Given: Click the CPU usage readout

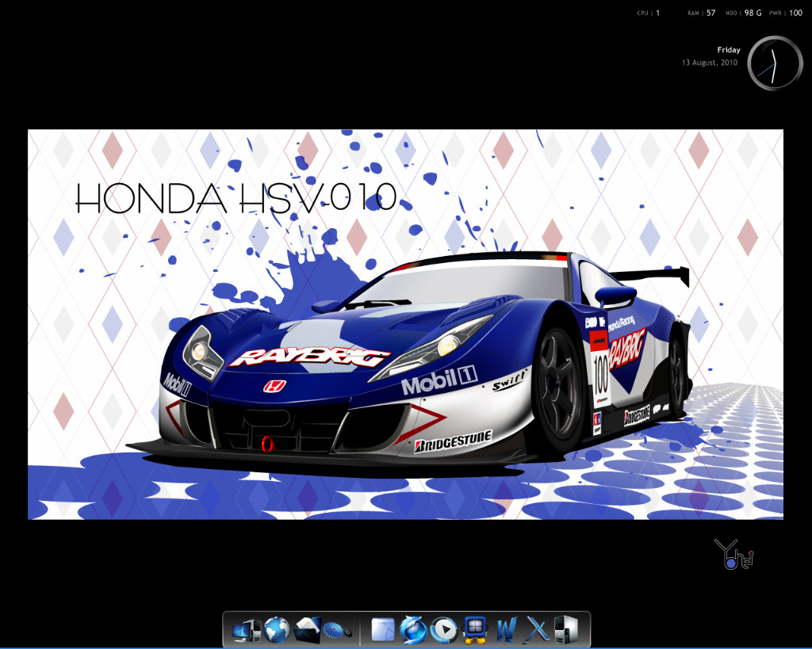Looking at the screenshot, I should click(649, 13).
